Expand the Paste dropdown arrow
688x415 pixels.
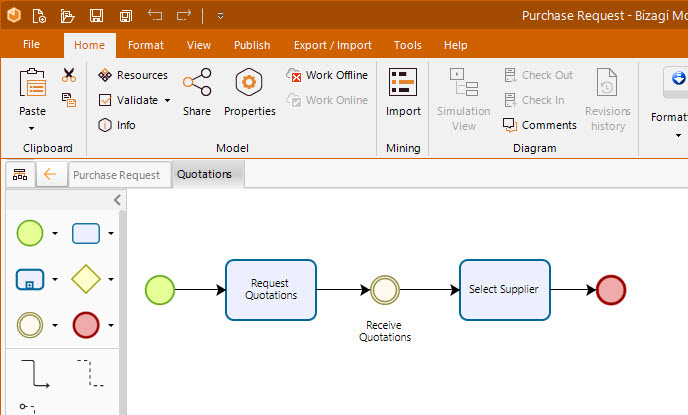pos(31,128)
